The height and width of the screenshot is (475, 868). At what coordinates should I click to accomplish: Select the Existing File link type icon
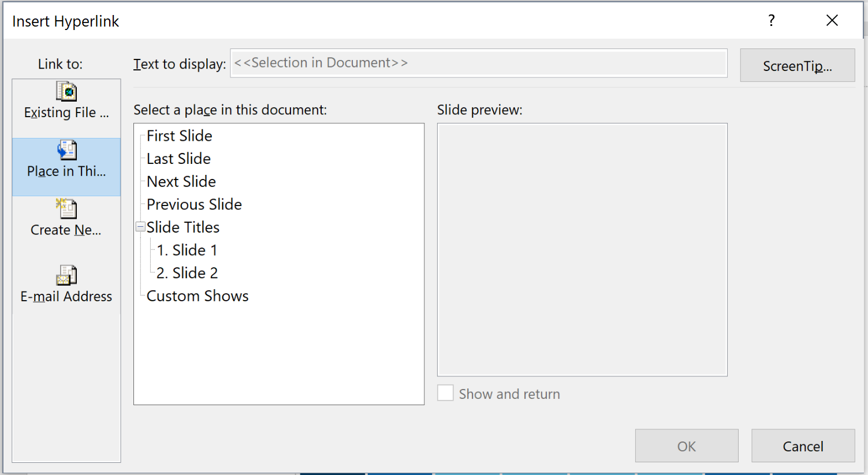click(x=66, y=91)
